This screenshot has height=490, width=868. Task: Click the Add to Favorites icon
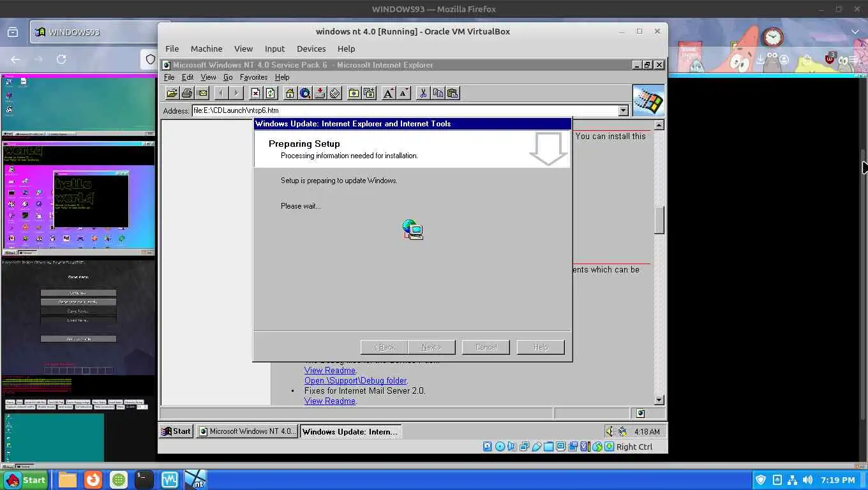click(x=370, y=93)
